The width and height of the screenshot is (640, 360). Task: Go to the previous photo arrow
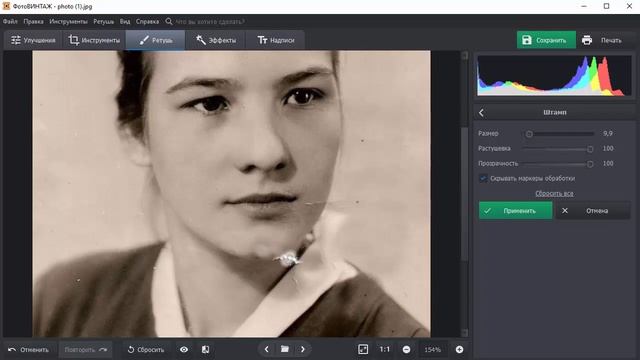(x=267, y=349)
